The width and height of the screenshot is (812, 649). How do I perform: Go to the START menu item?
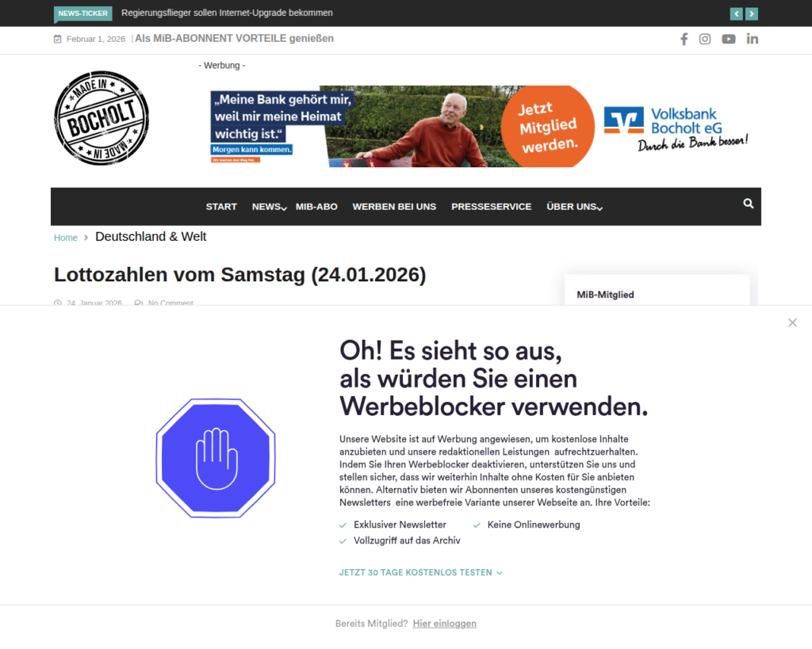click(x=221, y=207)
